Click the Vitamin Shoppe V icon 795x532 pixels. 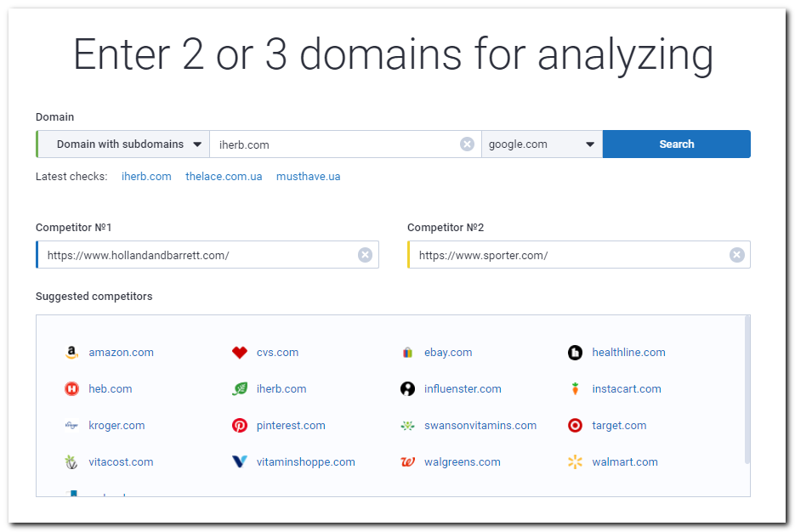(239, 461)
